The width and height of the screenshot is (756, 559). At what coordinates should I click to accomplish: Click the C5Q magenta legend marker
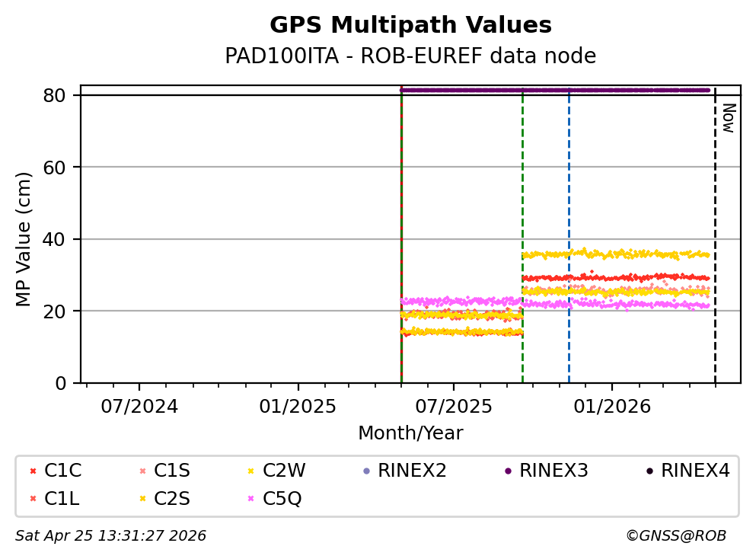tap(250, 499)
